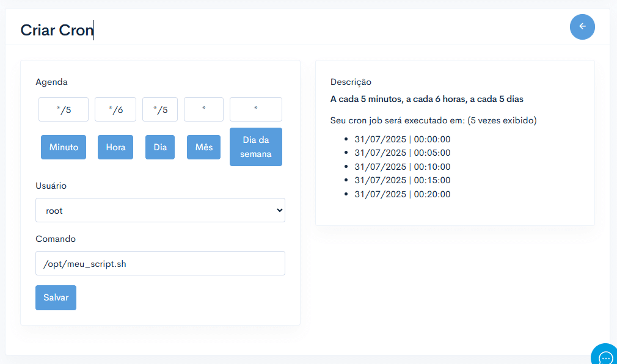617x364 pixels.
Task: Save the cron with Salvar button
Action: click(x=56, y=297)
